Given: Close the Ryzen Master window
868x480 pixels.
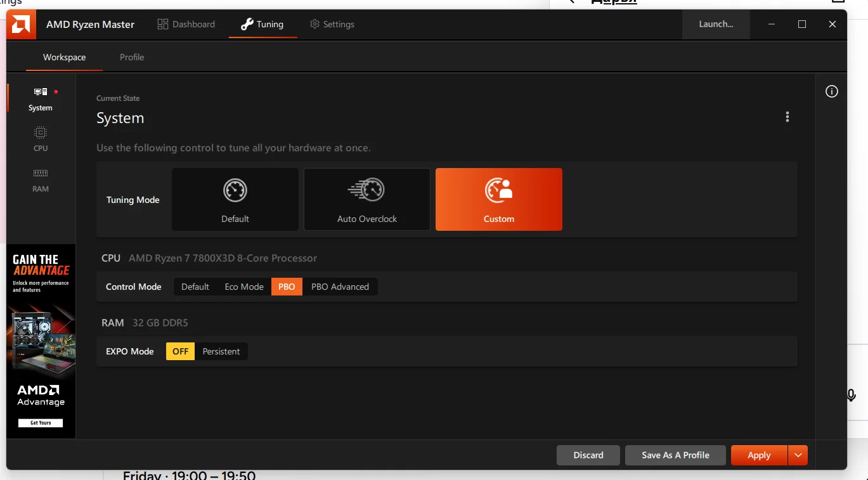Looking at the screenshot, I should point(832,24).
